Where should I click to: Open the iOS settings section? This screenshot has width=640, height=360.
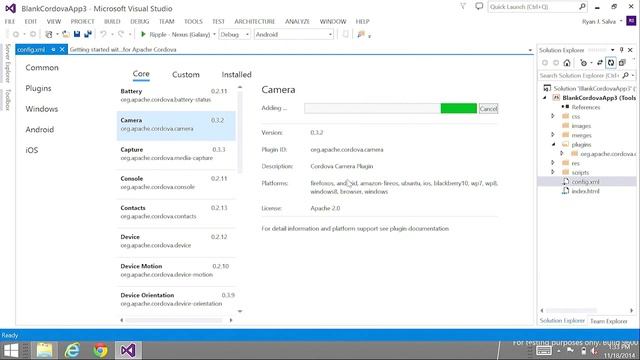[x=32, y=150]
